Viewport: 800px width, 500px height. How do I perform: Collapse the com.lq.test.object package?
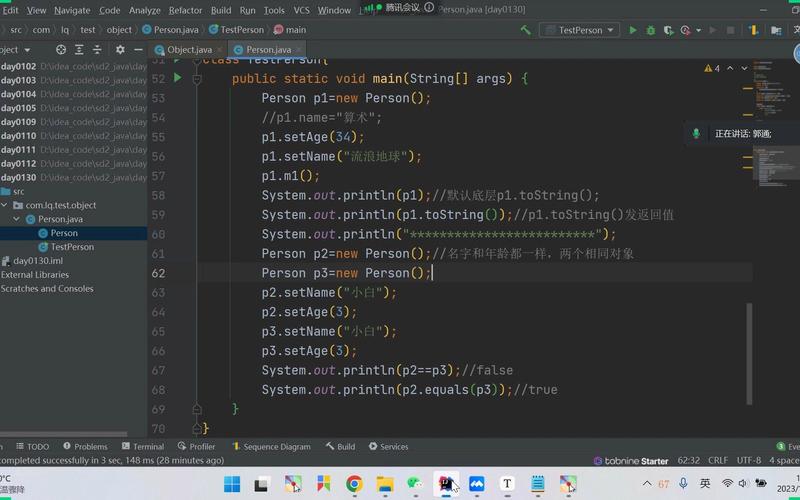[5, 205]
